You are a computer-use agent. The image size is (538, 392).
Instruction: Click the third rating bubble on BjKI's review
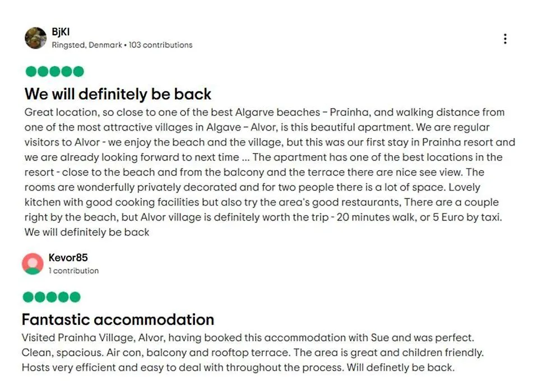pos(54,71)
